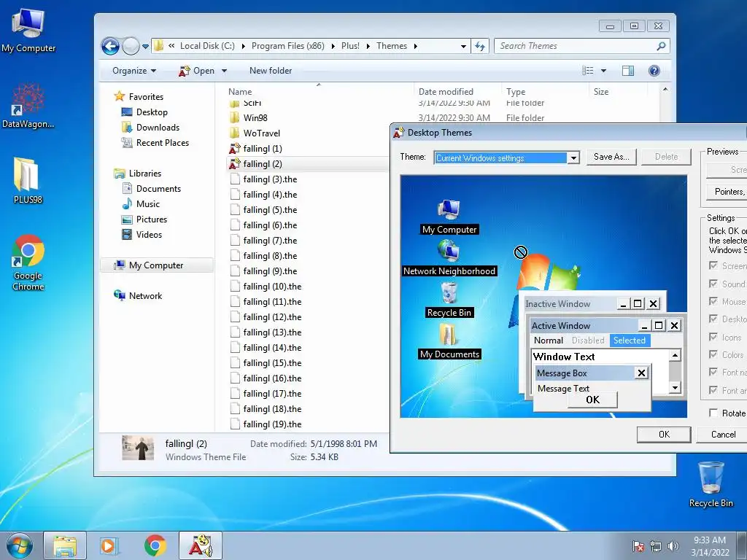
Task: Toggle the Font names checkbox
Action: click(x=713, y=373)
